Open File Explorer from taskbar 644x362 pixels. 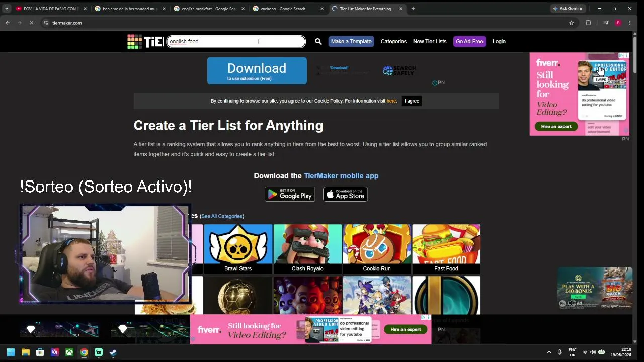tap(26, 352)
